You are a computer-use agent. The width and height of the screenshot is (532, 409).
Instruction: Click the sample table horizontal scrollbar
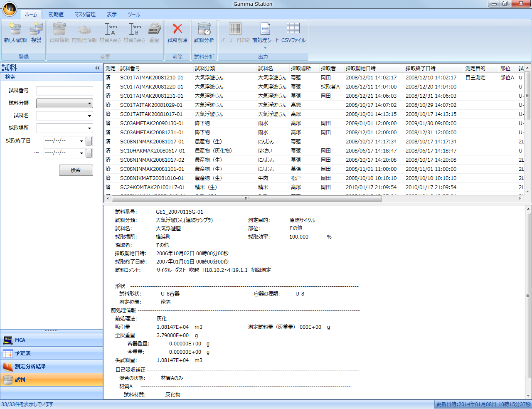pos(246,198)
